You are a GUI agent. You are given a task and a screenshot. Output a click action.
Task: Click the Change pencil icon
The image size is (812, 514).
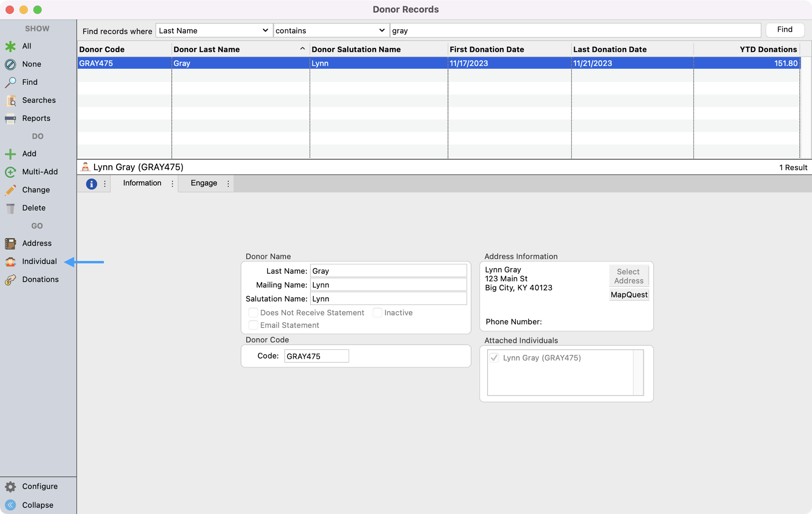(10, 190)
